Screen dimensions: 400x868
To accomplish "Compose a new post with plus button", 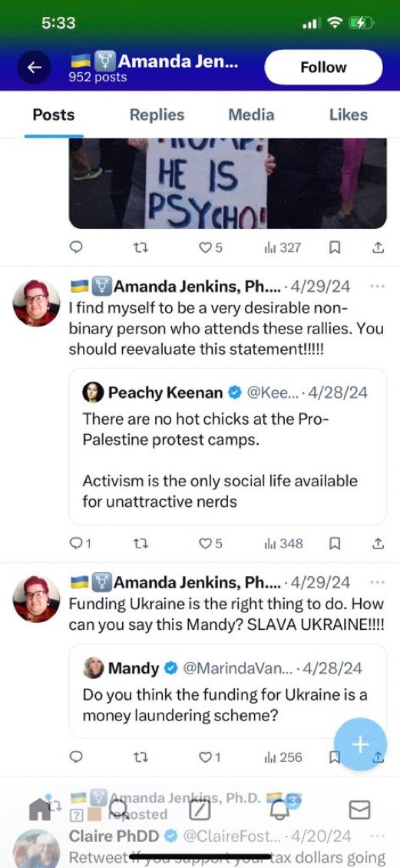I will [x=359, y=744].
